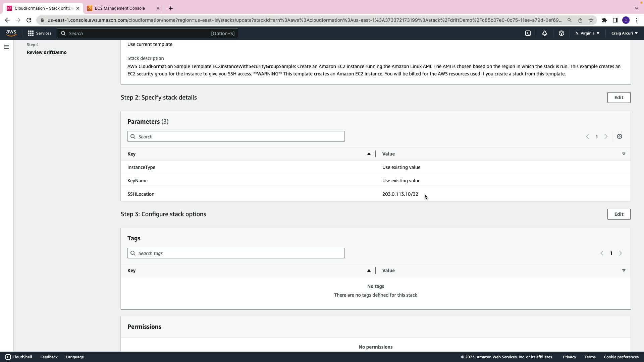
Task: Open the Services grid menu
Action: tap(40, 33)
